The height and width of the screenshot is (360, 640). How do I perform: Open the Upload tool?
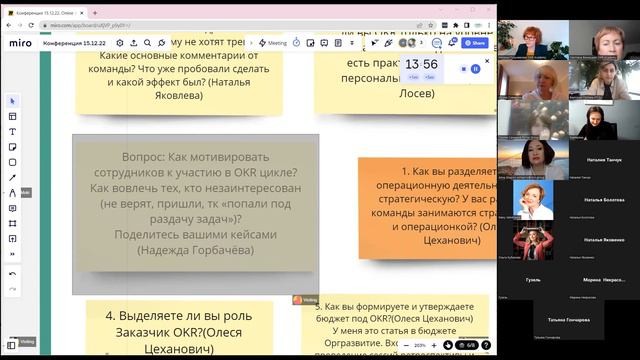pos(12,239)
